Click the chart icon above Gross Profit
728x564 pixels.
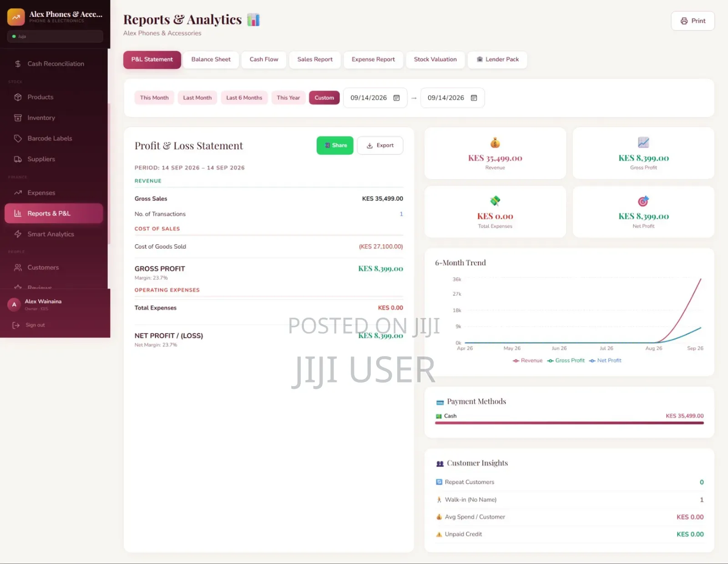click(x=643, y=142)
